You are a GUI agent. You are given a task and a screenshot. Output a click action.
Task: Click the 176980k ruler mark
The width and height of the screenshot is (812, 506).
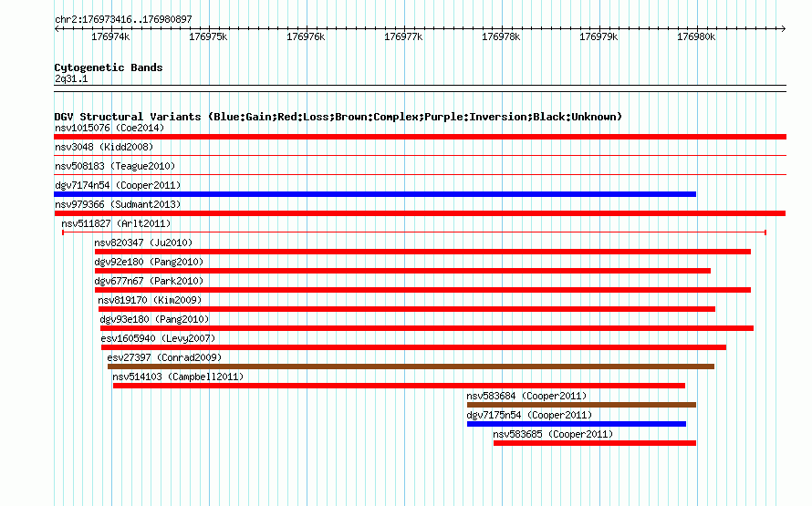tap(696, 36)
